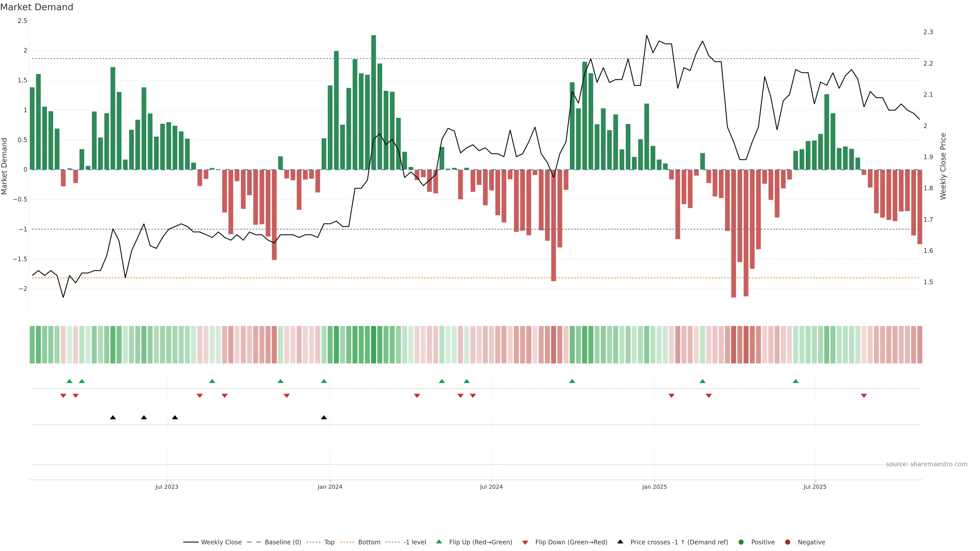This screenshot has width=980, height=551.
Task: Click the red Negative legend dot
Action: [788, 542]
